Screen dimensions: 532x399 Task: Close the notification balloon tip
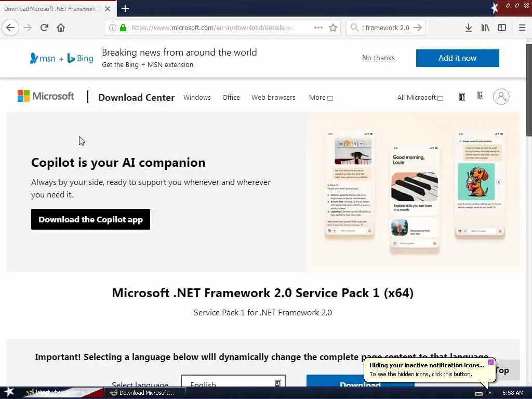tap(491, 362)
